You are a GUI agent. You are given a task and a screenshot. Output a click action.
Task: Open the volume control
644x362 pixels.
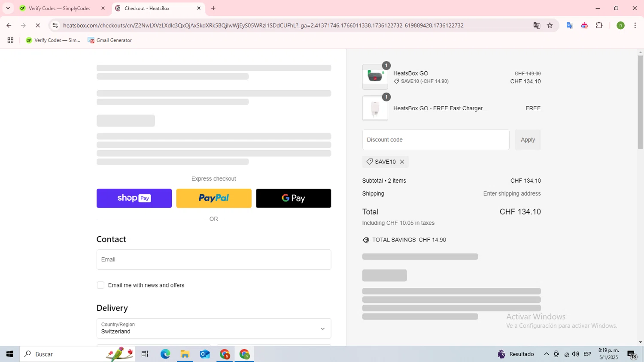[x=576, y=354]
